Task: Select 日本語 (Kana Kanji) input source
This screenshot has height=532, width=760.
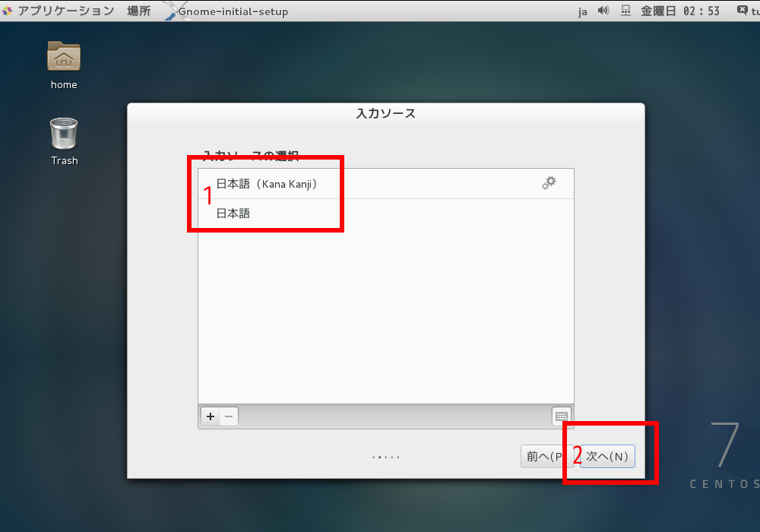Action: tap(266, 184)
